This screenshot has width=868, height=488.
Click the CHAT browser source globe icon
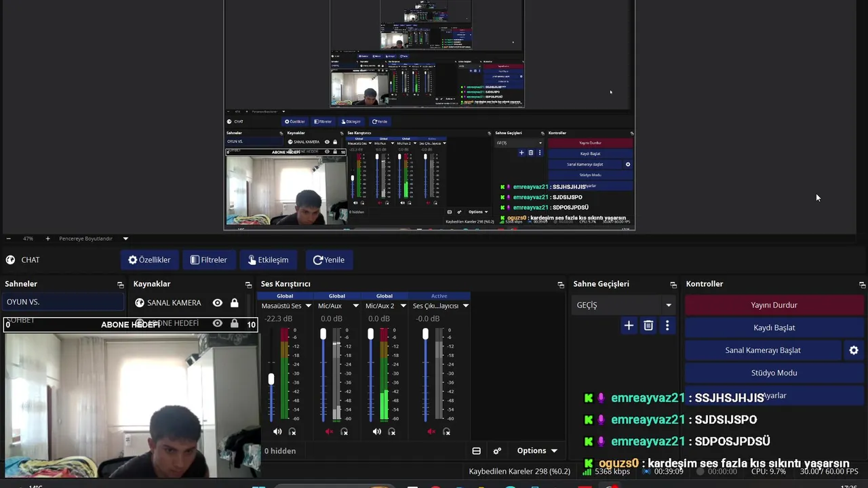[x=10, y=260]
